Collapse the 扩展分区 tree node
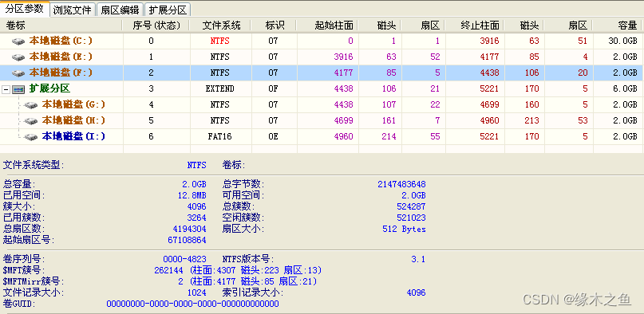The image size is (644, 314). [x=6, y=89]
